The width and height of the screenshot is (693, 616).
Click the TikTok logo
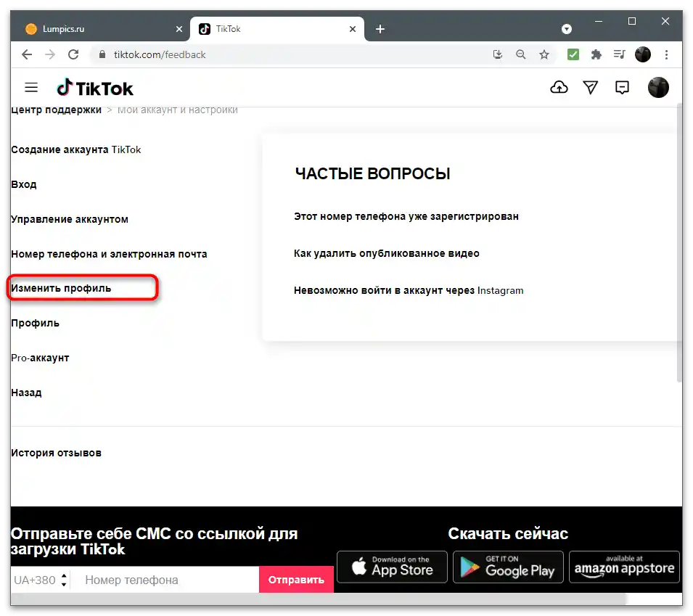pyautogui.click(x=95, y=88)
